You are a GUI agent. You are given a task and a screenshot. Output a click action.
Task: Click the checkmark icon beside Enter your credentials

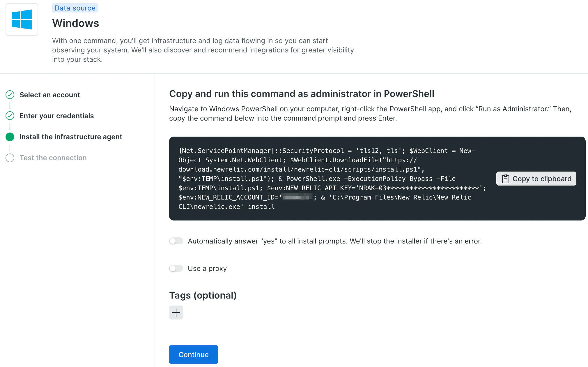pos(10,116)
